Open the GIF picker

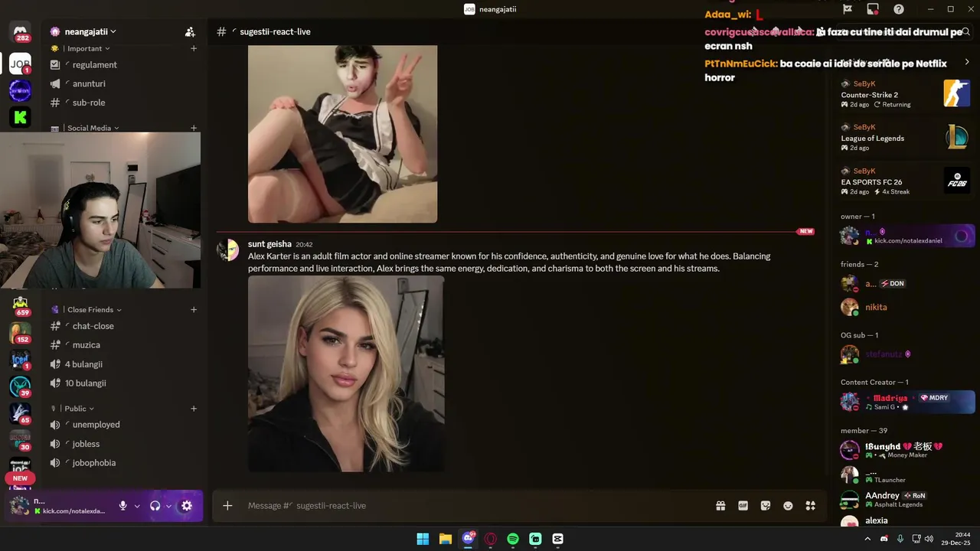pos(743,505)
